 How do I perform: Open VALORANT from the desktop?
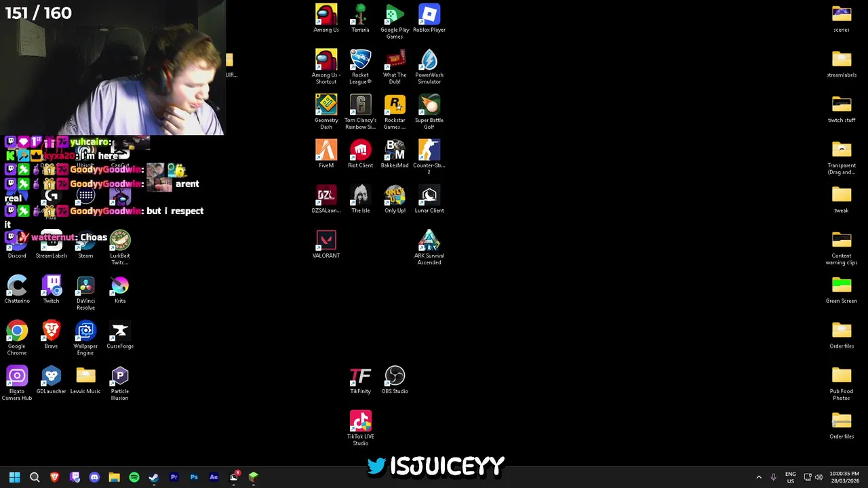pyautogui.click(x=326, y=245)
